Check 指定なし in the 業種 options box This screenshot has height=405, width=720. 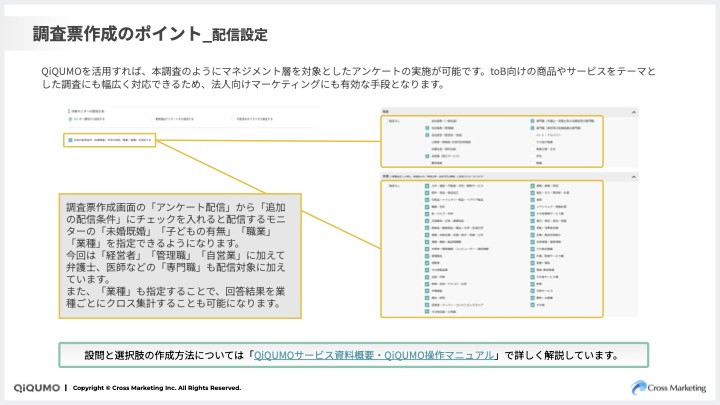(386, 186)
